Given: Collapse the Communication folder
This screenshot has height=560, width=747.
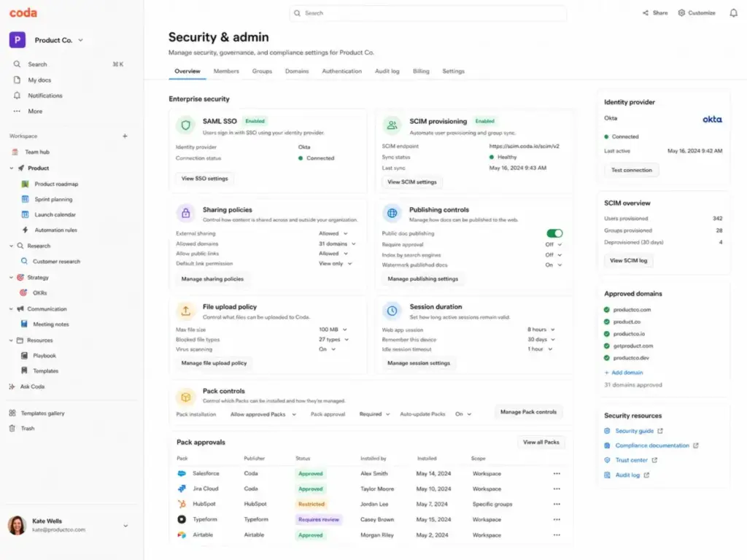Looking at the screenshot, I should [x=12, y=309].
